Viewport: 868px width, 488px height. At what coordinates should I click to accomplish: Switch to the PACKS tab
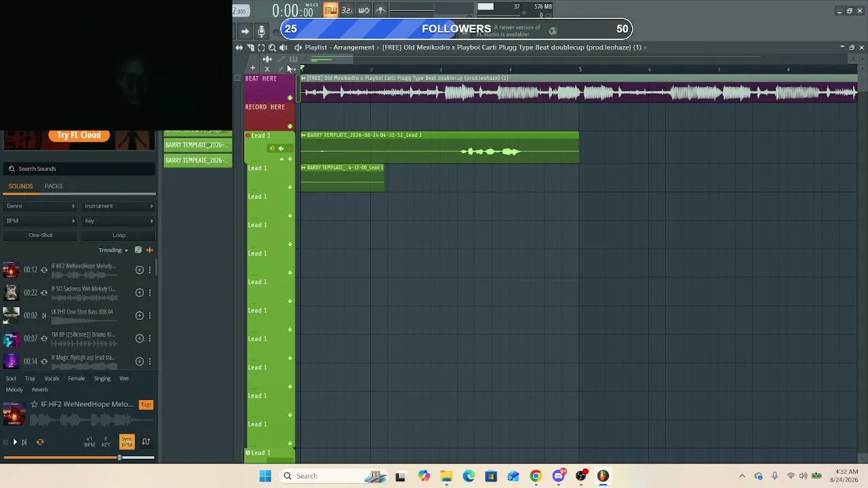[x=54, y=186]
